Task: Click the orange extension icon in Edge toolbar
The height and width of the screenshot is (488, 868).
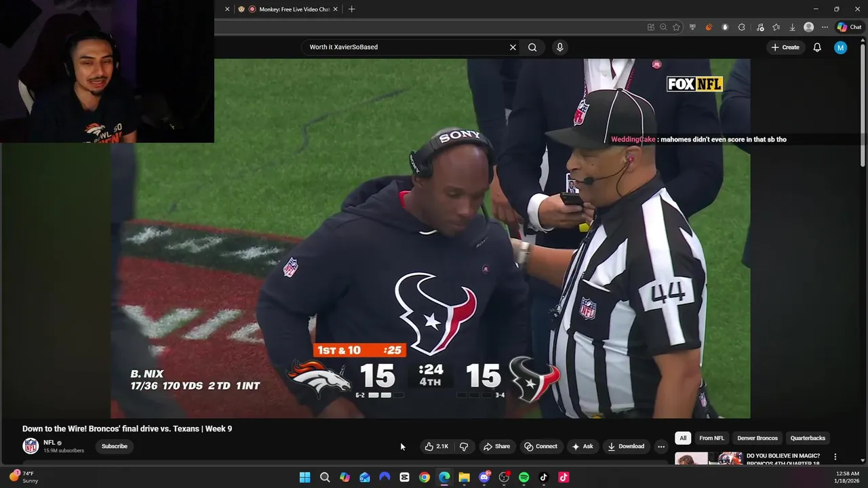Action: tap(709, 27)
